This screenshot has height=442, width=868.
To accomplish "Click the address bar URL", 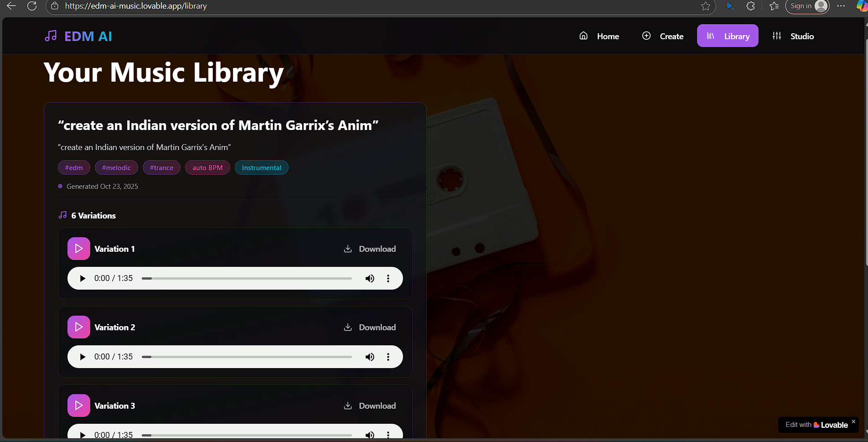I will [x=136, y=6].
